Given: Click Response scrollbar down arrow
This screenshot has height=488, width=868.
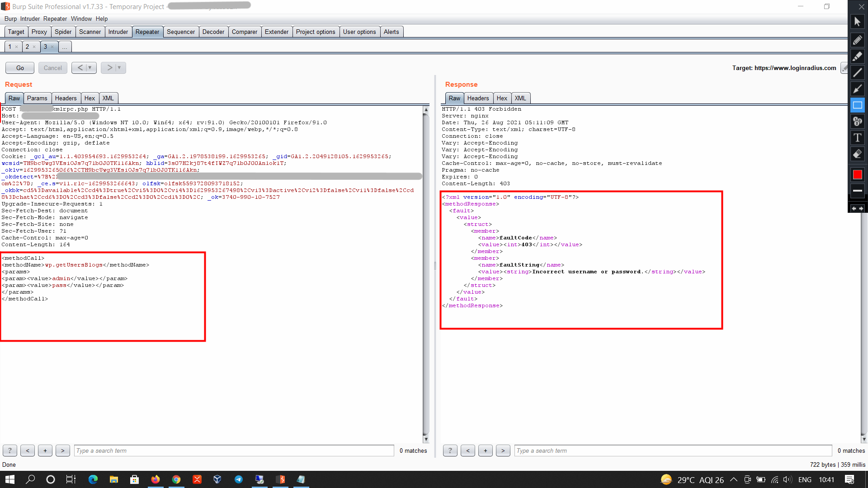Looking at the screenshot, I should click(864, 439).
